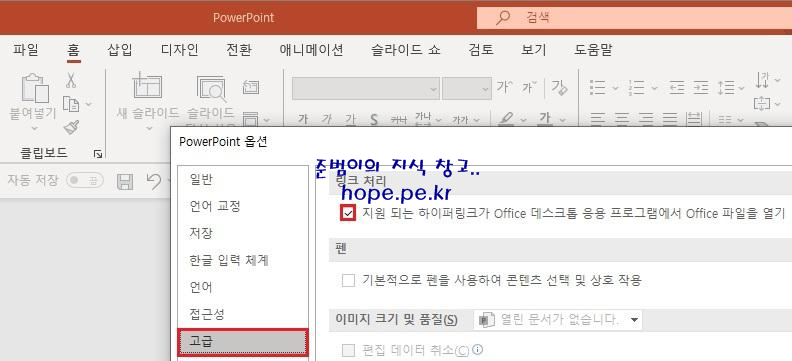
Task: Open the Bullets dropdown arrow
Action: coord(615,88)
